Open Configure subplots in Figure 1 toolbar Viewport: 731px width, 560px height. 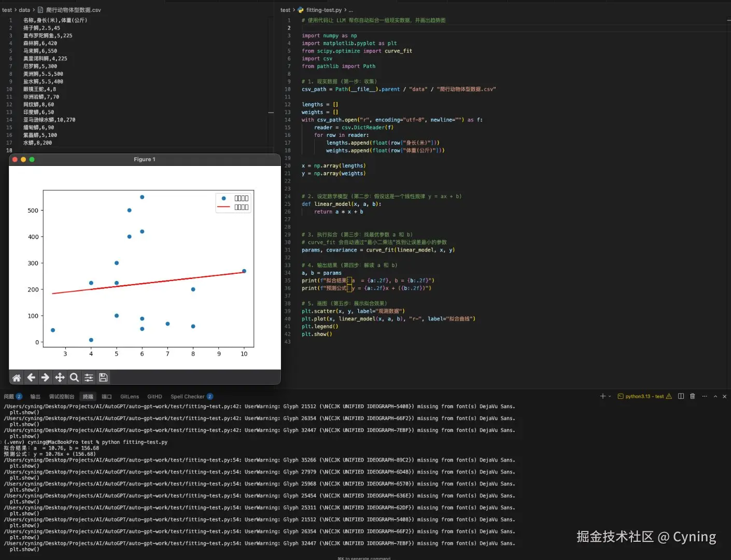tap(89, 377)
